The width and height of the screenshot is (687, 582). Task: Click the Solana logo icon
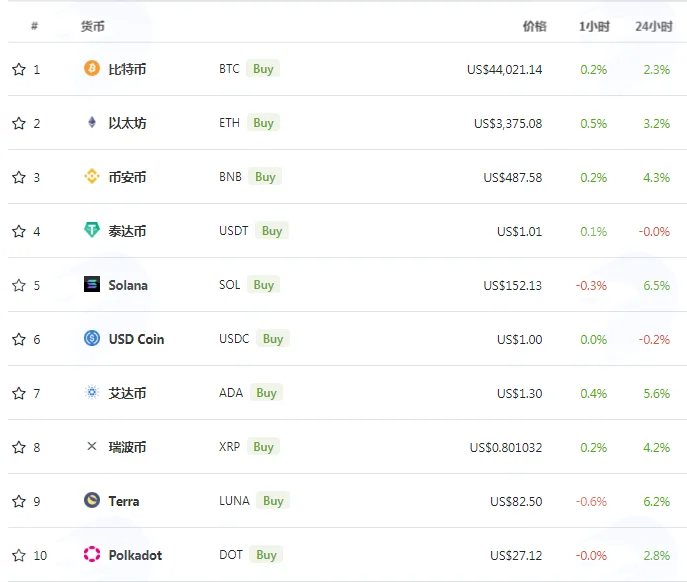(92, 284)
